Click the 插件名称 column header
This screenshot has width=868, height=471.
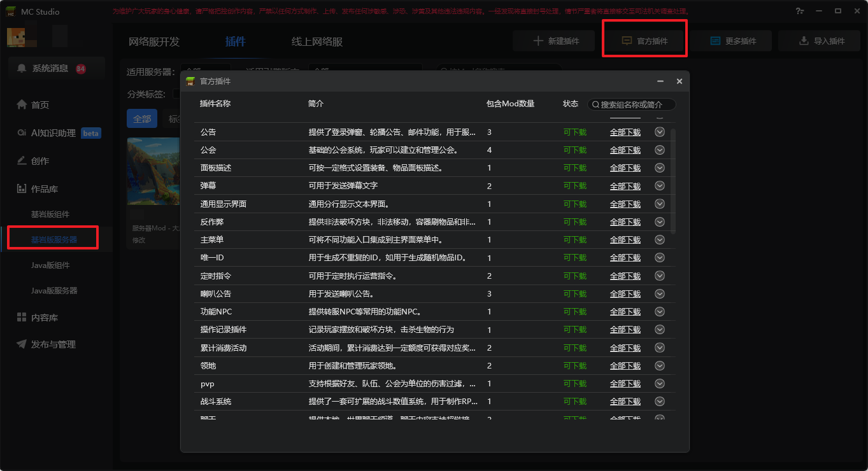pos(215,104)
